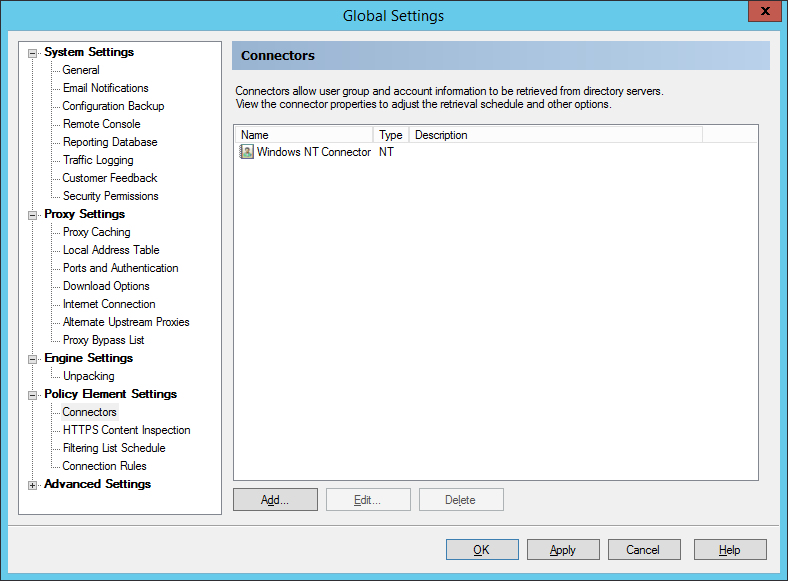Click the Policy Element Settings heading

click(111, 395)
